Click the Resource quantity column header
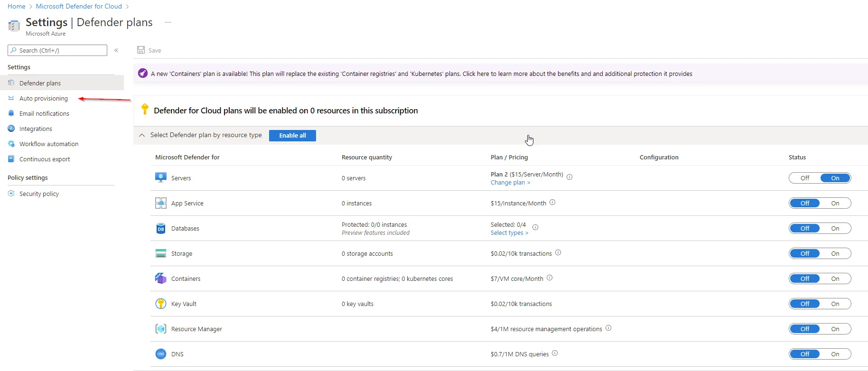The width and height of the screenshot is (868, 371). tap(367, 158)
